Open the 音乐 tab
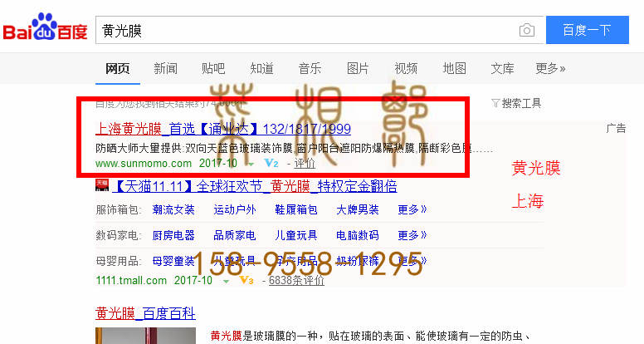 click(x=310, y=68)
